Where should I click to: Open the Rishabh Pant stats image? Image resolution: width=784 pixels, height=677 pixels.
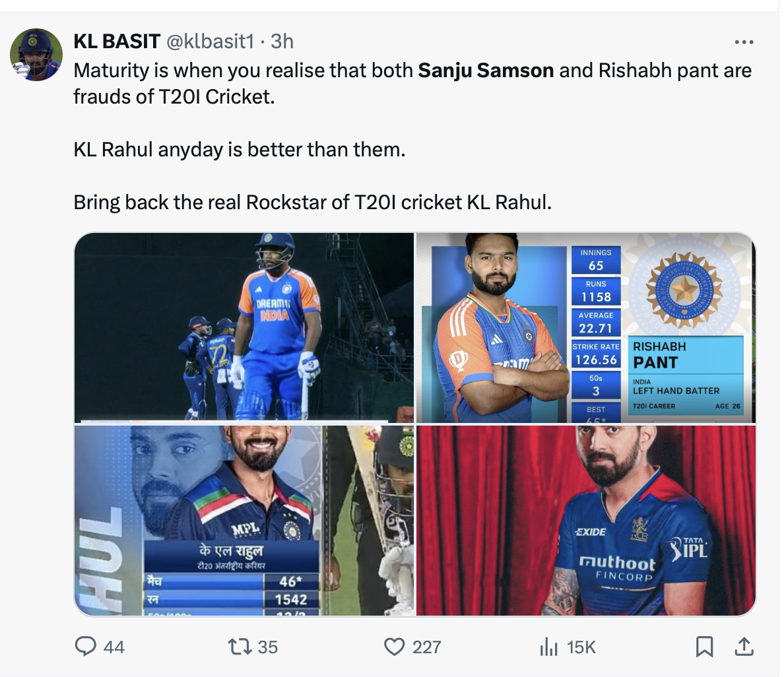(x=586, y=327)
